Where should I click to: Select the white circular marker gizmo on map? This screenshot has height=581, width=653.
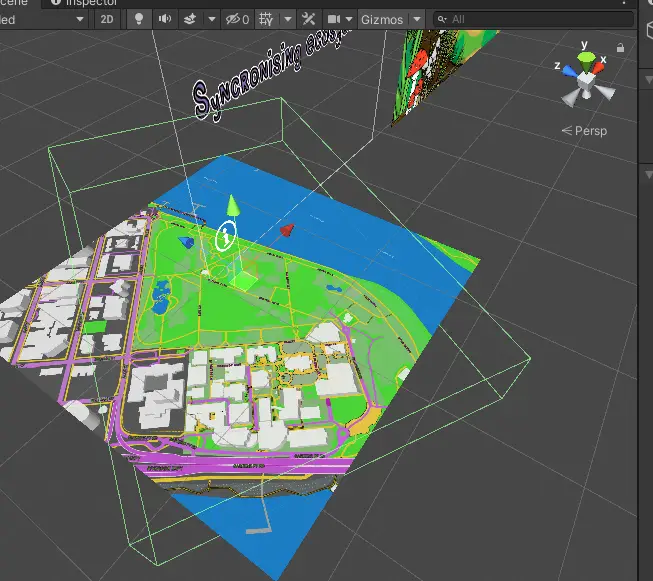(x=225, y=236)
